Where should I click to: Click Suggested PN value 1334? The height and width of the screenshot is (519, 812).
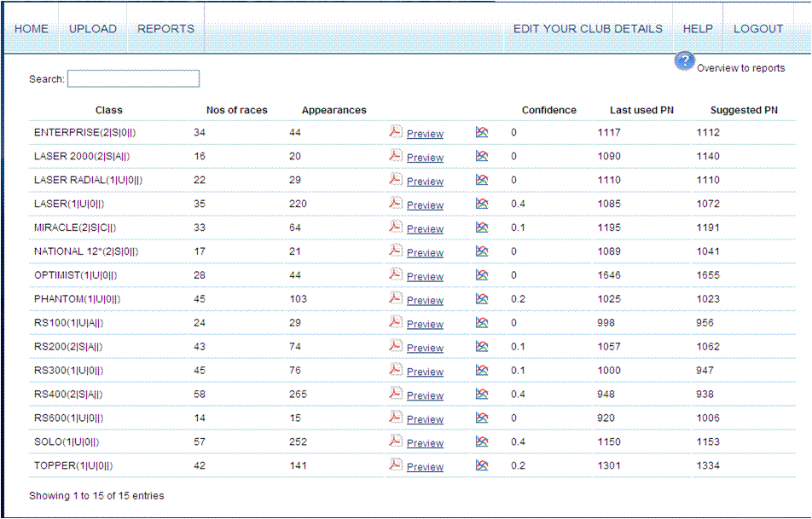coord(708,465)
